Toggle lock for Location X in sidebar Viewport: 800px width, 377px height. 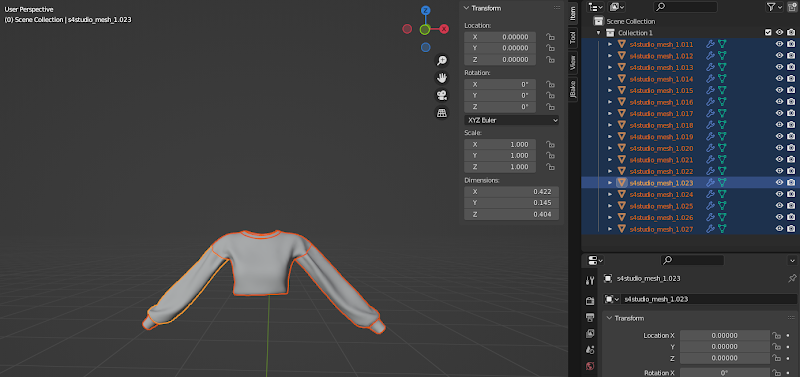tap(550, 37)
